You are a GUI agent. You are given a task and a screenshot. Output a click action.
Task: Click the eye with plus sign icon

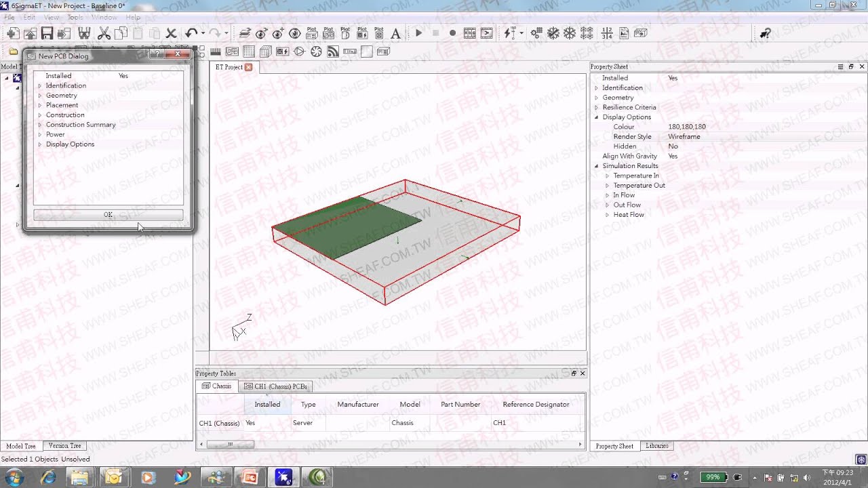click(278, 33)
